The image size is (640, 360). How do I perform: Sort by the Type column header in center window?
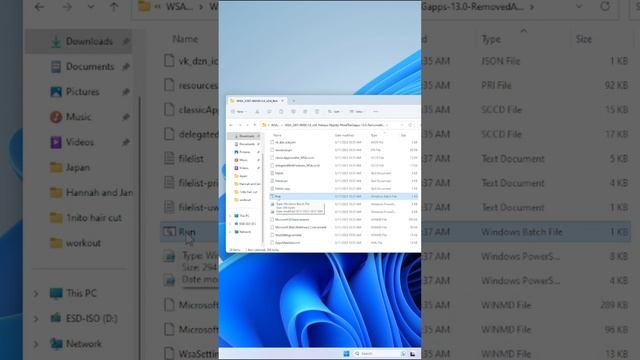[374, 135]
